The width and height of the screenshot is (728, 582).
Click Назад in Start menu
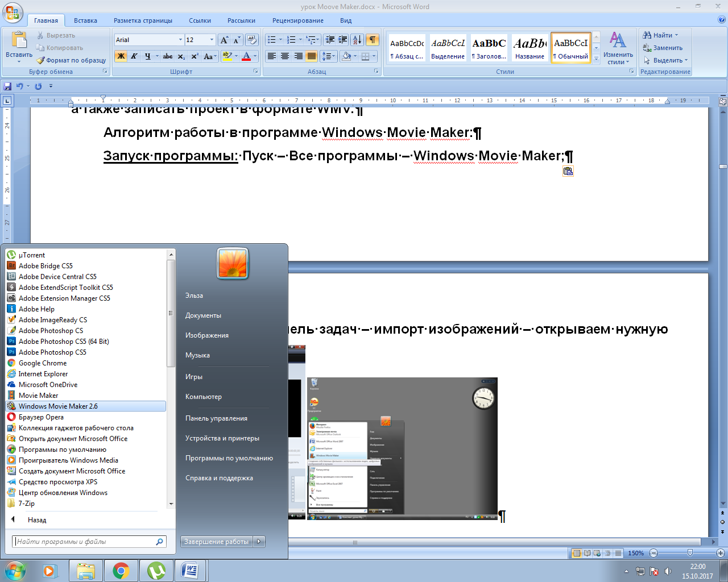[x=37, y=520]
